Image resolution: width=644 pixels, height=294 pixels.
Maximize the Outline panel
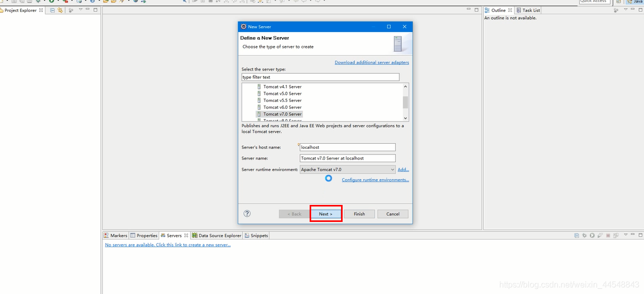tap(640, 10)
